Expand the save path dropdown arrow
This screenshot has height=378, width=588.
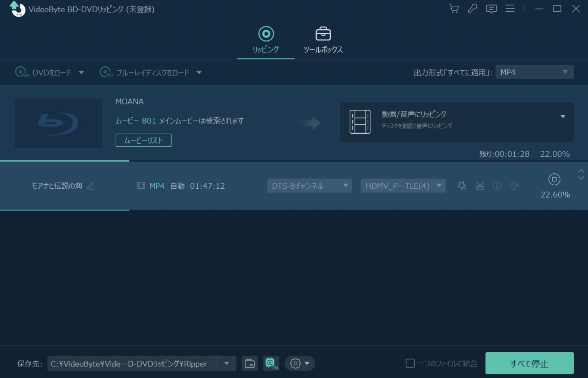[227, 364]
